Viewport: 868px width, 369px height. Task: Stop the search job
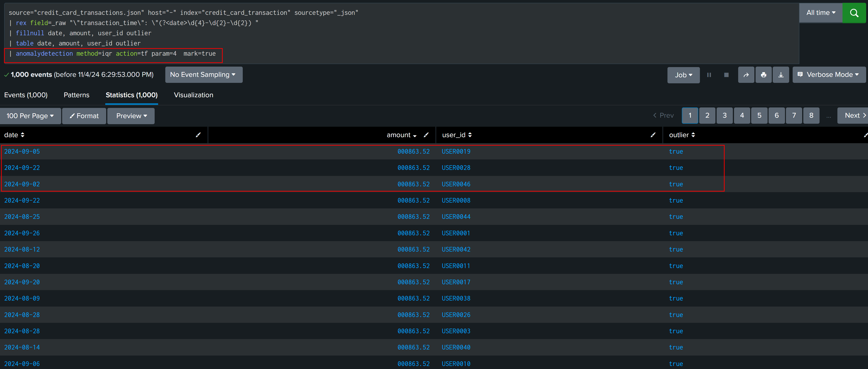click(726, 75)
